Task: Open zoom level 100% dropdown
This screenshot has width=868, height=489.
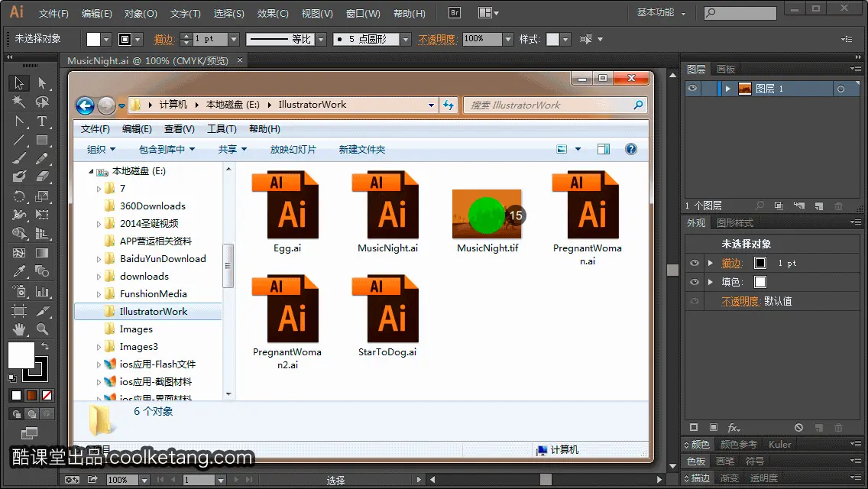Action: coord(144,480)
